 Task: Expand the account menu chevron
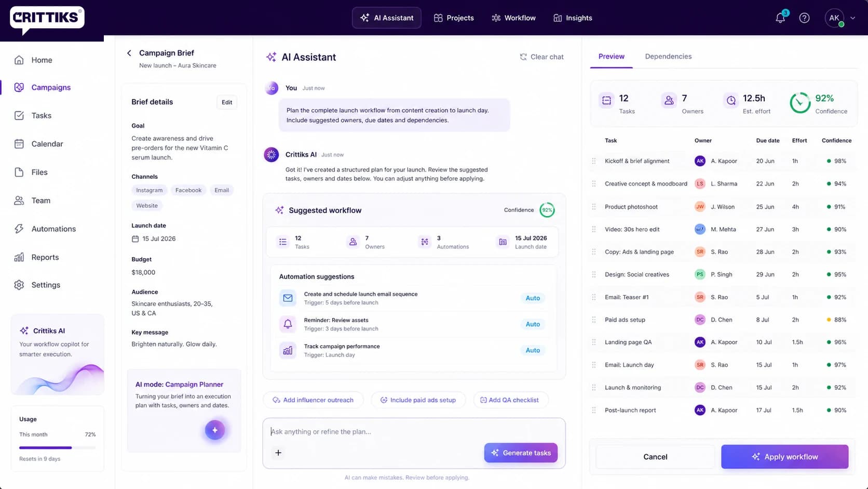coord(852,18)
